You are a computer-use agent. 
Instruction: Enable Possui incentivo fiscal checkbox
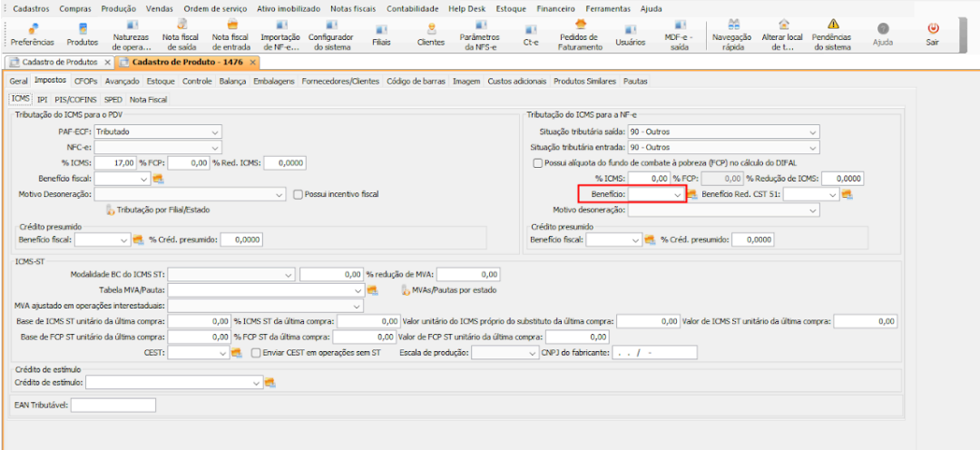pyautogui.click(x=299, y=194)
